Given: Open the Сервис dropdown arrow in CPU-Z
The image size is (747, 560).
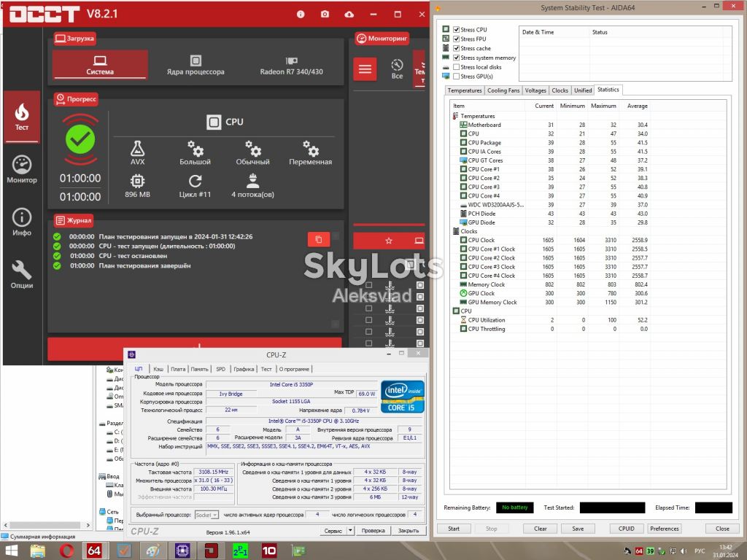Looking at the screenshot, I should click(x=350, y=531).
